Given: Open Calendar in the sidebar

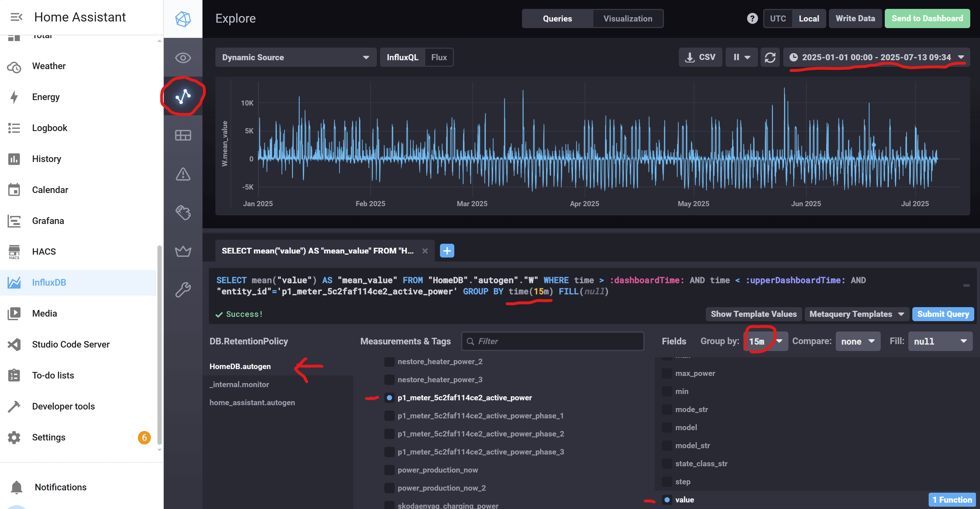Looking at the screenshot, I should point(78,190).
